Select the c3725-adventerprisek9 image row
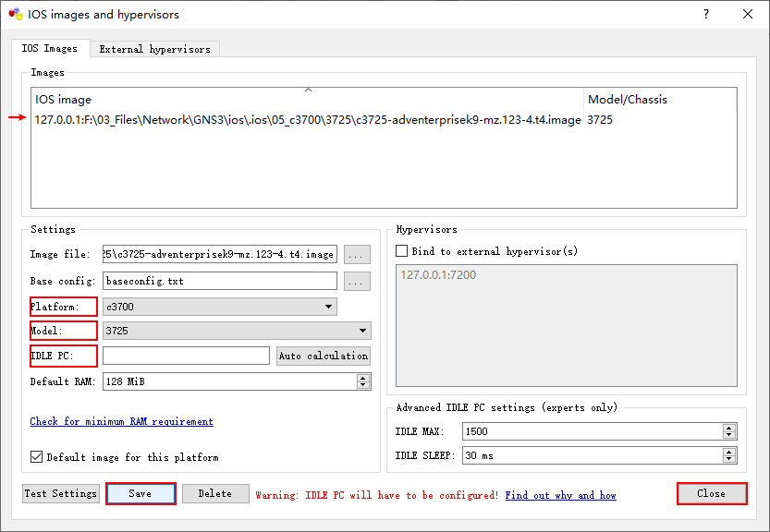 click(x=308, y=120)
